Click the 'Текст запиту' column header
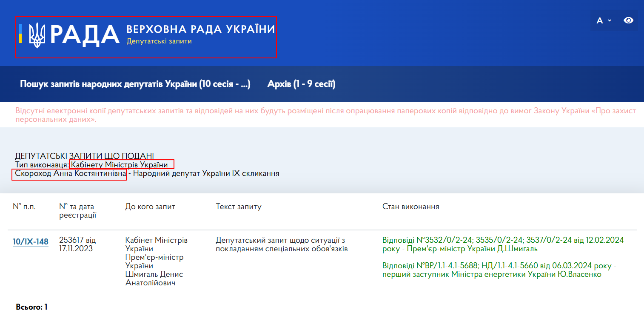The width and height of the screenshot is (644, 316). point(239,207)
